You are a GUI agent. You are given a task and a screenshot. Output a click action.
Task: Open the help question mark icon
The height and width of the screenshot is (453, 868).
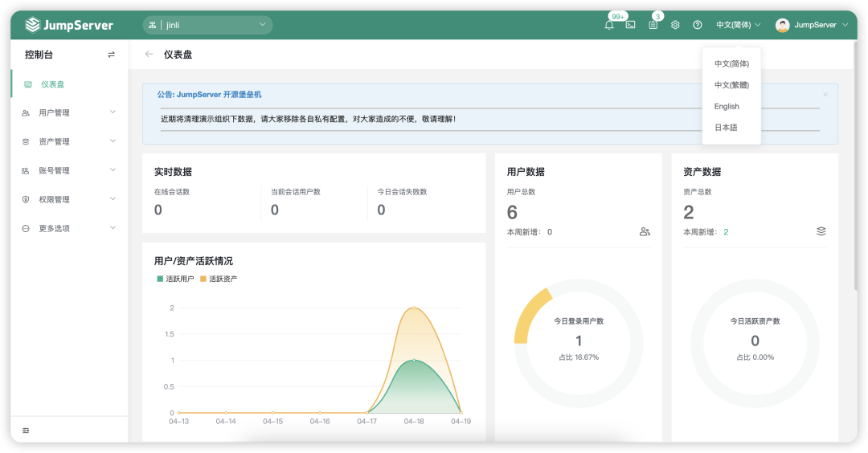(698, 25)
